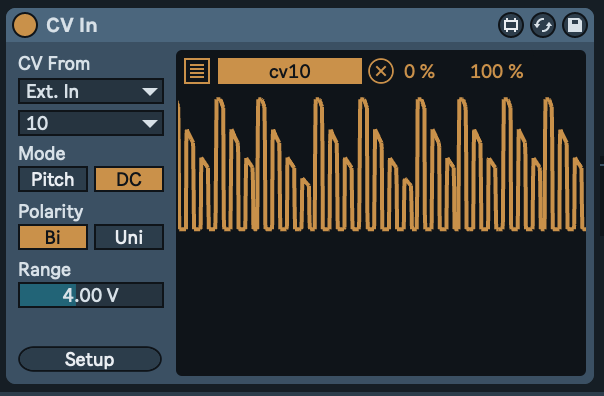This screenshot has width=604, height=396.
Task: Set polarity to Bi
Action: [x=53, y=237]
